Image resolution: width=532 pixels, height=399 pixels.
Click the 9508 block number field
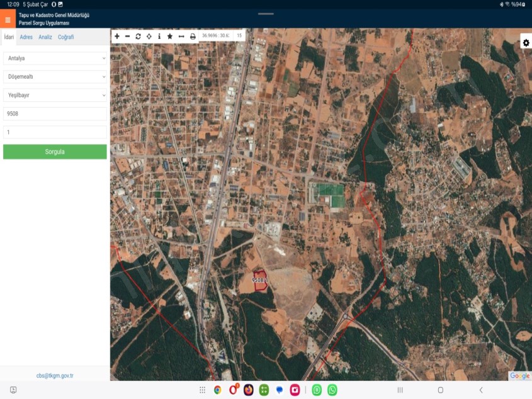point(55,114)
